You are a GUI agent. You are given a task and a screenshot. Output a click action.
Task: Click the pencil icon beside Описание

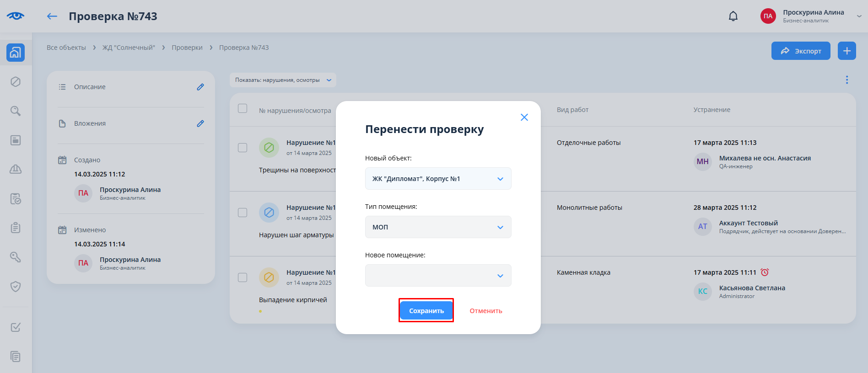[200, 87]
